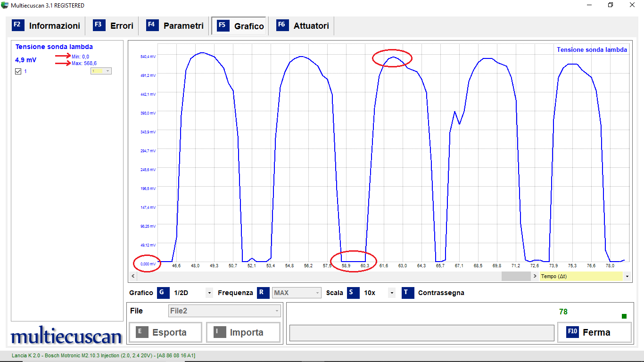Click the F3 key icon for Errori
The image size is (644, 362).
click(x=99, y=25)
